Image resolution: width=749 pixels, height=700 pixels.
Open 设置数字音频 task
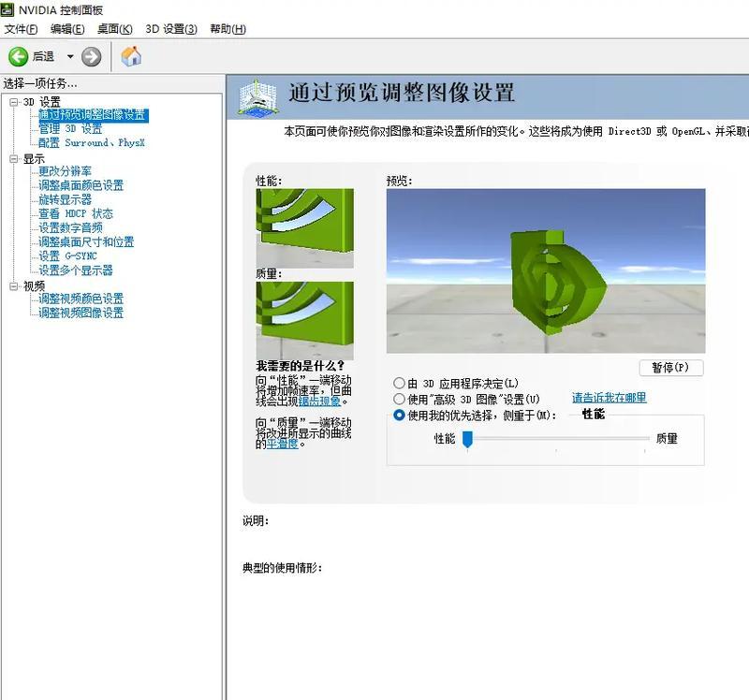tap(70, 227)
